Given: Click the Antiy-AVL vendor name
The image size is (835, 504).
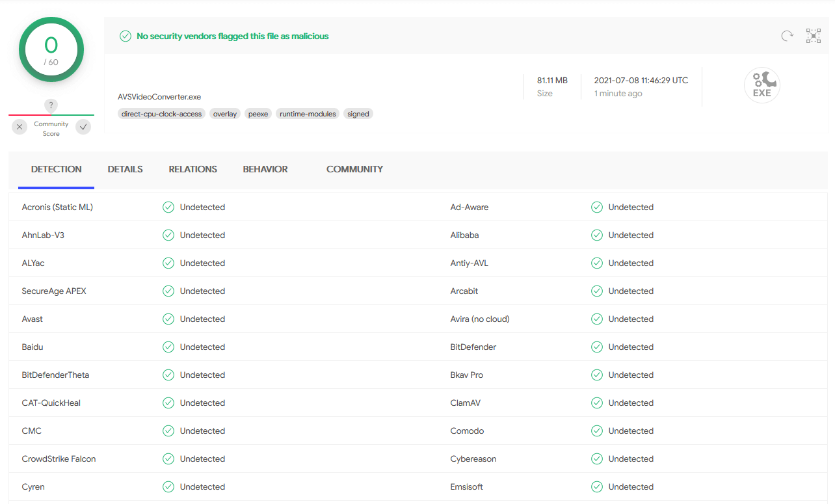Looking at the screenshot, I should (470, 263).
